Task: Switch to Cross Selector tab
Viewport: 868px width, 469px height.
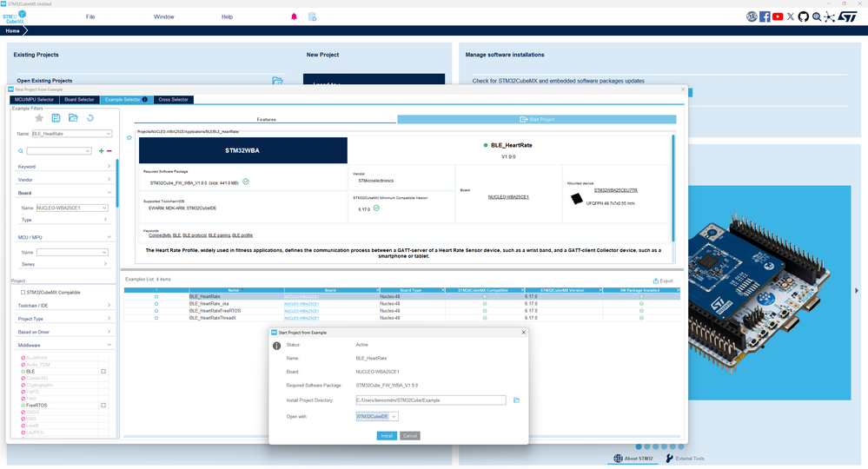Action: click(x=173, y=100)
